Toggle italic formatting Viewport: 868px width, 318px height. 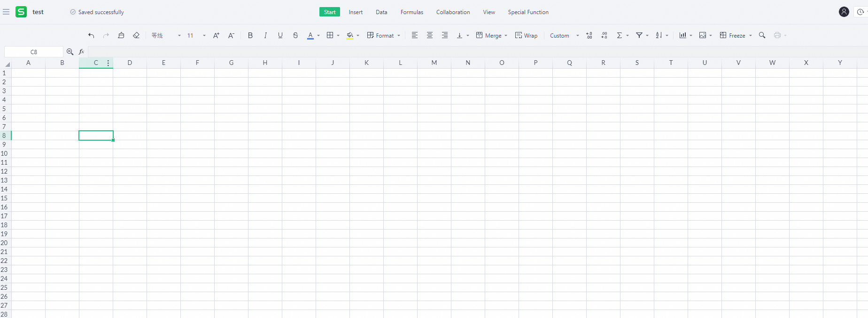click(265, 35)
